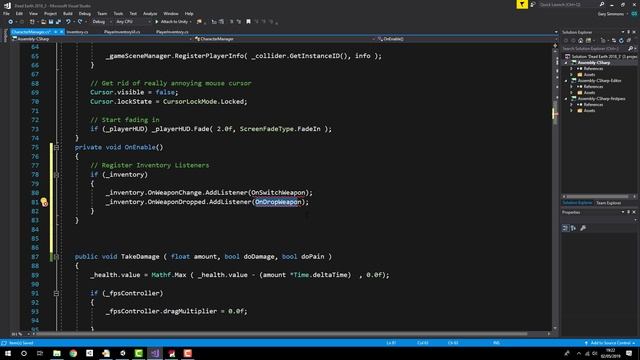Open the Assembly-CSharp project navigation dropdown
The height and width of the screenshot is (360, 640).
(x=102, y=39)
